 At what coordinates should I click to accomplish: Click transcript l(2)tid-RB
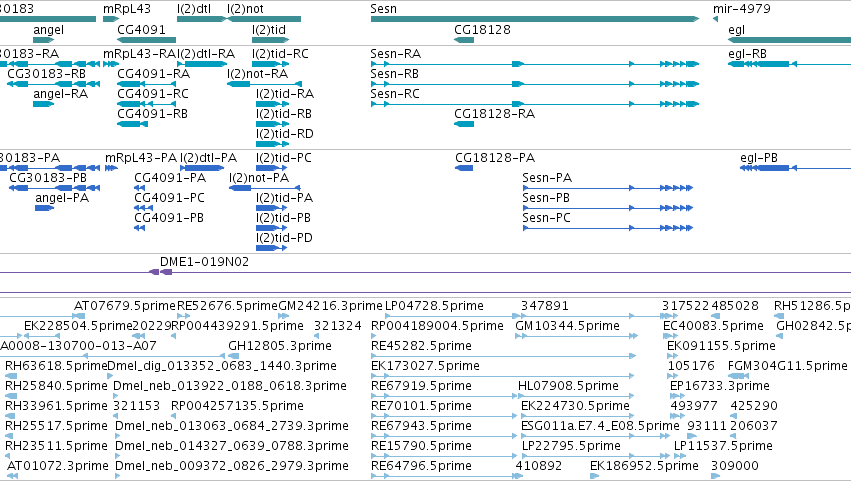(x=272, y=124)
